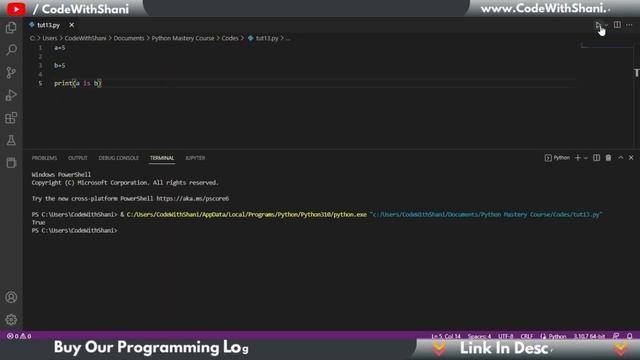The image size is (640, 360).
Task: Switch to the TERMINAL panel tab
Action: tap(162, 158)
